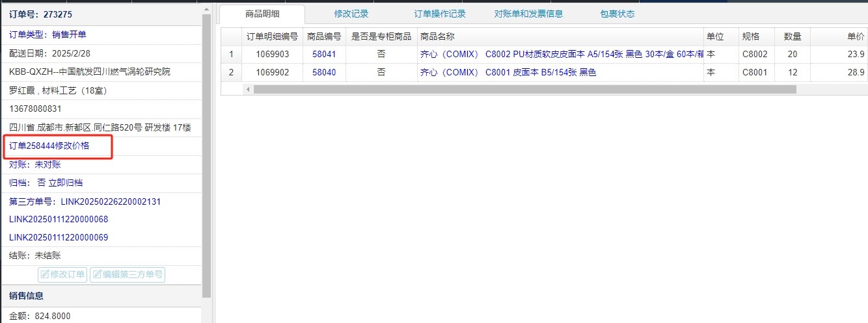Click phone number 13678080831
Image resolution: width=868 pixels, height=323 pixels.
pos(35,109)
